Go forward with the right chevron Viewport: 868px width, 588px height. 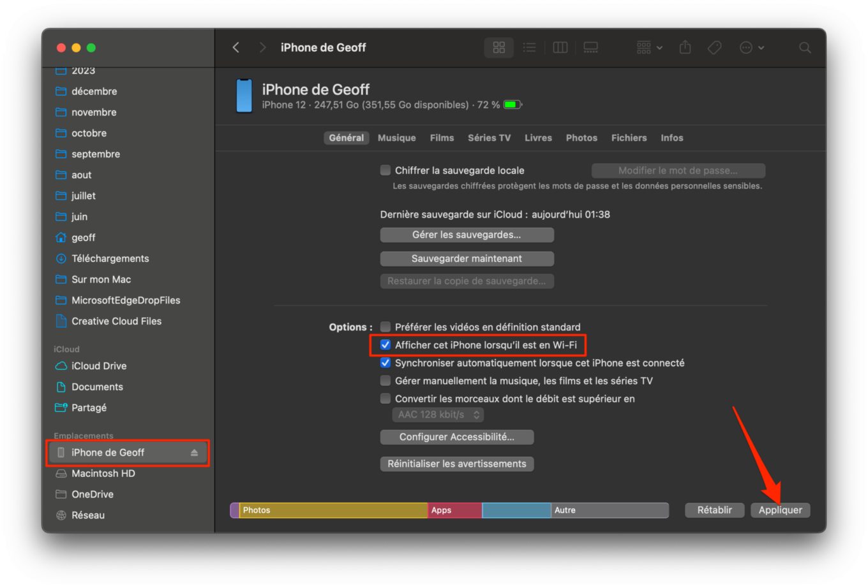pos(262,47)
